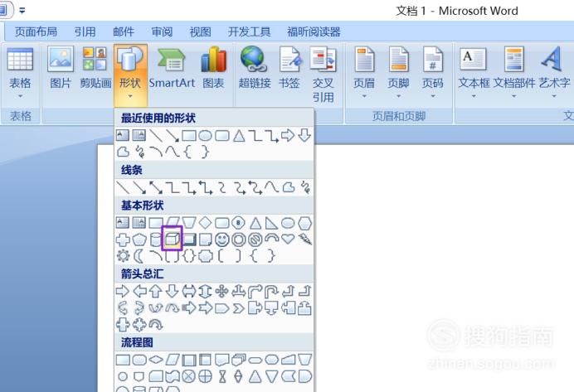
Task: Choose the heart shape
Action: (288, 239)
